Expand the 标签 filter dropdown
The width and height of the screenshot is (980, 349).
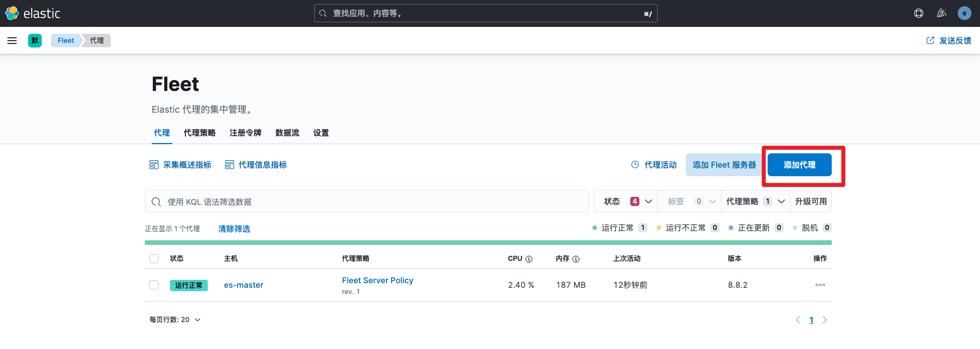click(x=690, y=201)
